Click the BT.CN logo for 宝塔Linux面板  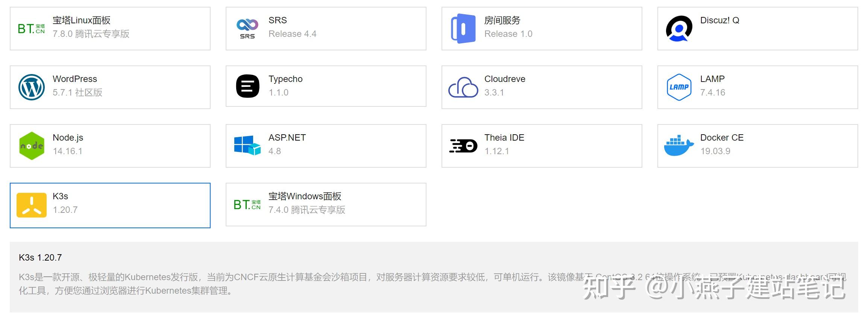pyautogui.click(x=32, y=29)
